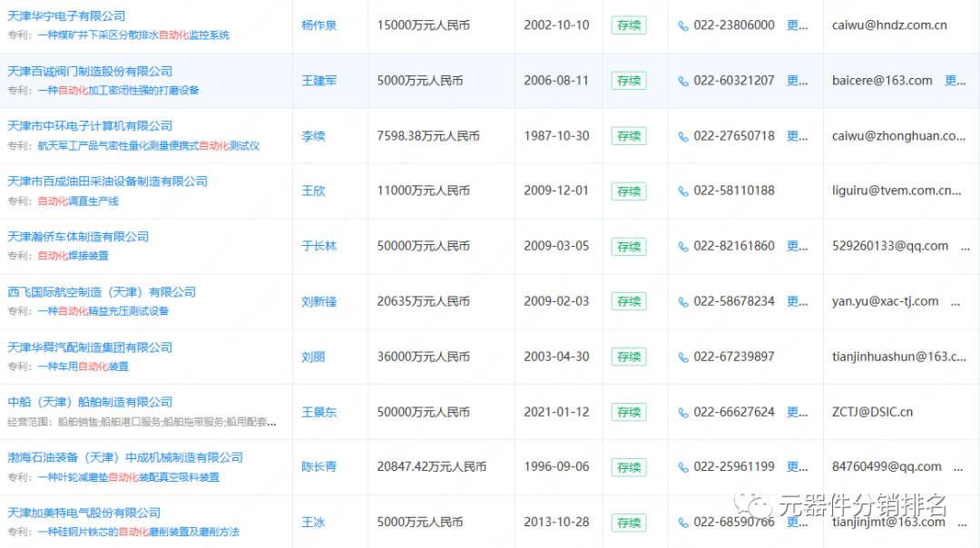This screenshot has height=548, width=980.
Task: Click the phone icon beside 022-67239897
Action: 683,357
